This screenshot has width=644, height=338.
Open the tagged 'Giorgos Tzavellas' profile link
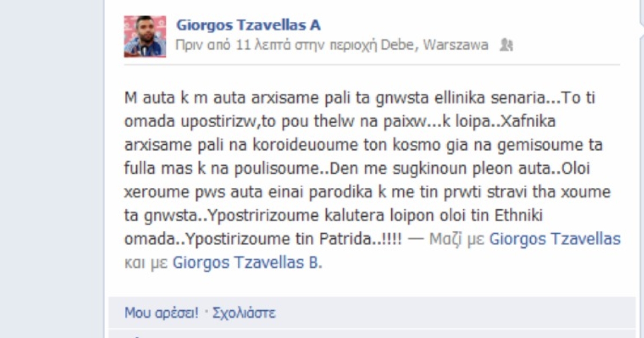[555, 239]
